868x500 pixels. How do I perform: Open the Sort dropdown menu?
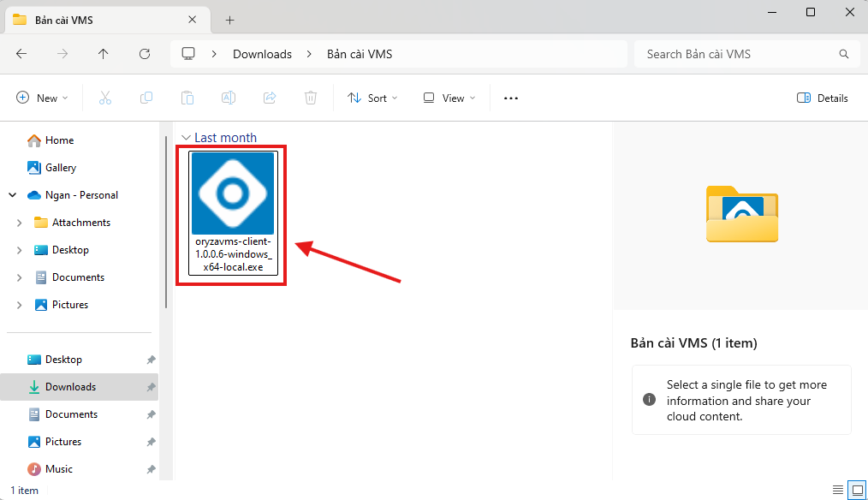(x=372, y=98)
